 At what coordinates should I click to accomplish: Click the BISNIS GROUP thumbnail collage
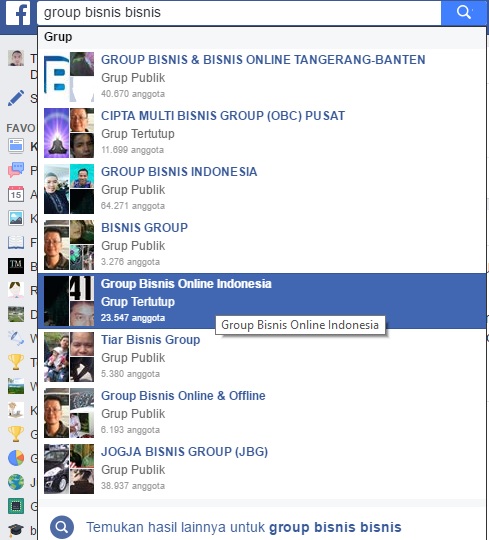[x=69, y=245]
